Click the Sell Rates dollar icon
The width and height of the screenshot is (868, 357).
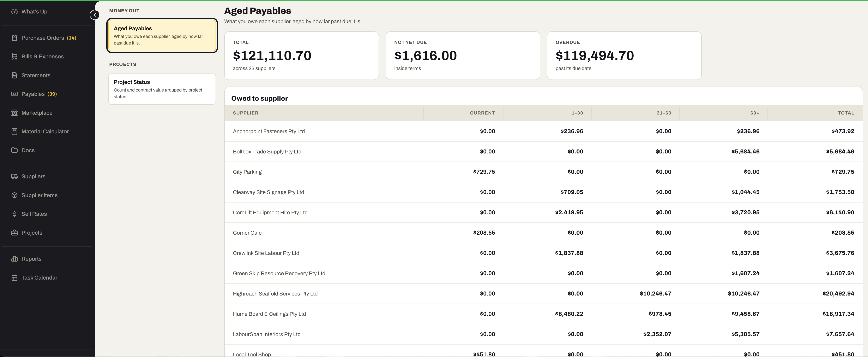point(14,213)
